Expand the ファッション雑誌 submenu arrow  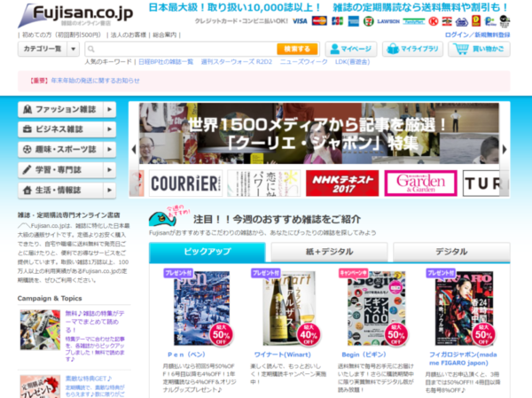tap(109, 109)
